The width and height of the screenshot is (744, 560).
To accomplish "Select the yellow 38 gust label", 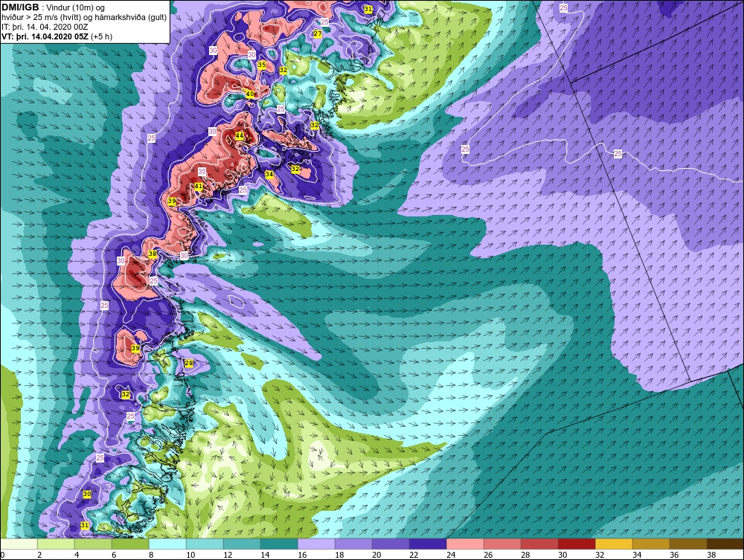I will (153, 254).
